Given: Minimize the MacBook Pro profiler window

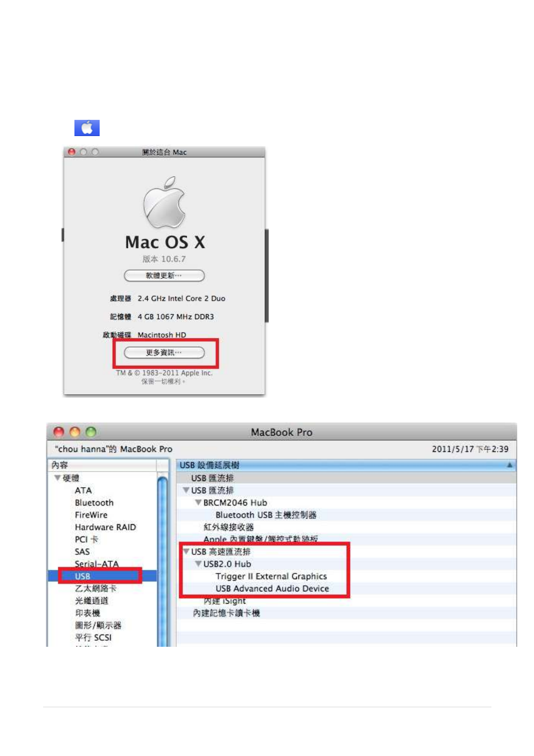Looking at the screenshot, I should click(75, 432).
